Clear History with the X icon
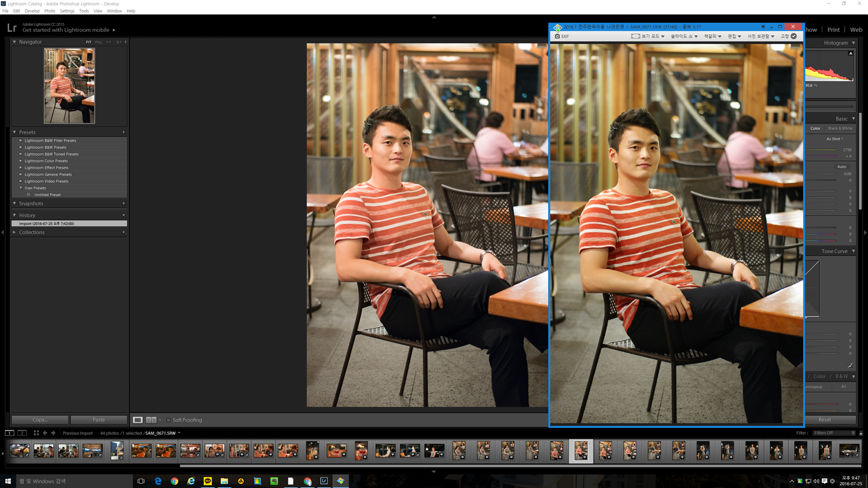This screenshot has width=868, height=488. pos(124,215)
